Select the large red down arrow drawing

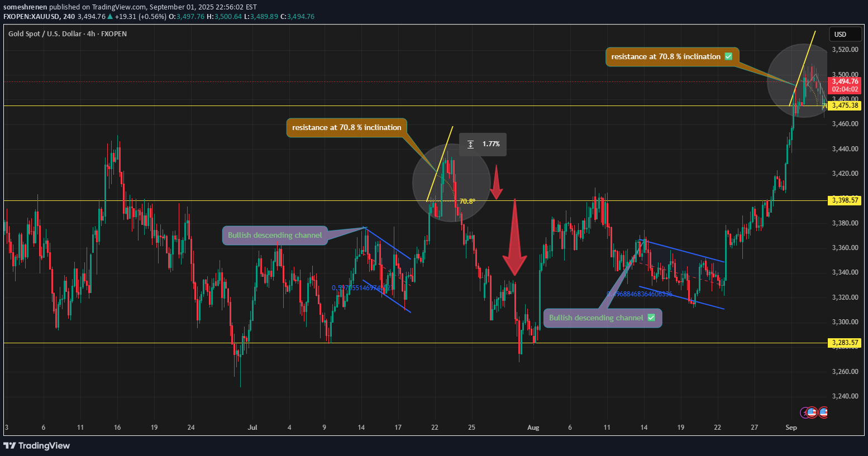514,240
